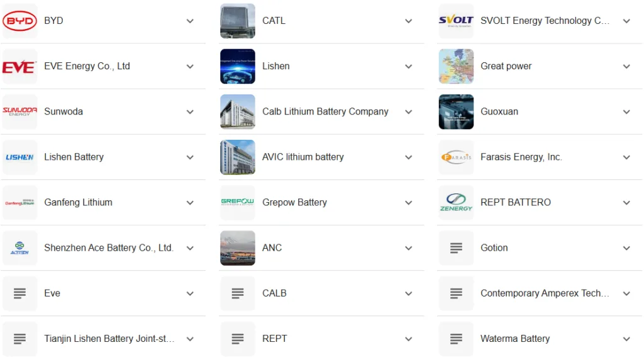Click the Grepow green logo icon

pyautogui.click(x=237, y=203)
